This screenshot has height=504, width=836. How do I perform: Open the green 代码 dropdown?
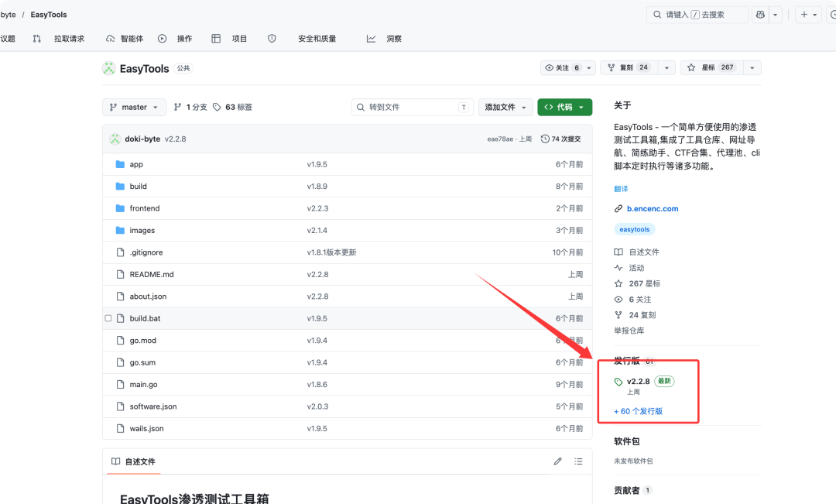(x=564, y=107)
